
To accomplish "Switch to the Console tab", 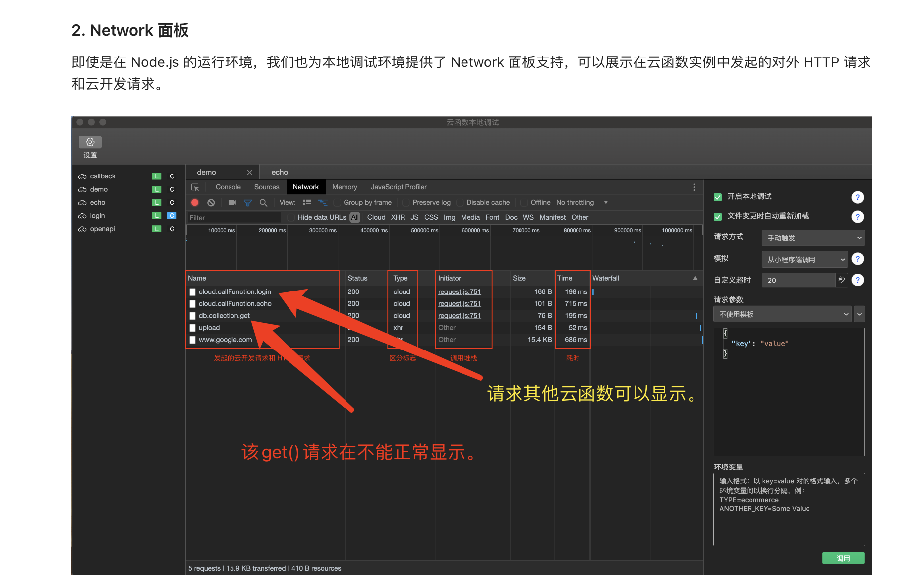I will coord(228,187).
